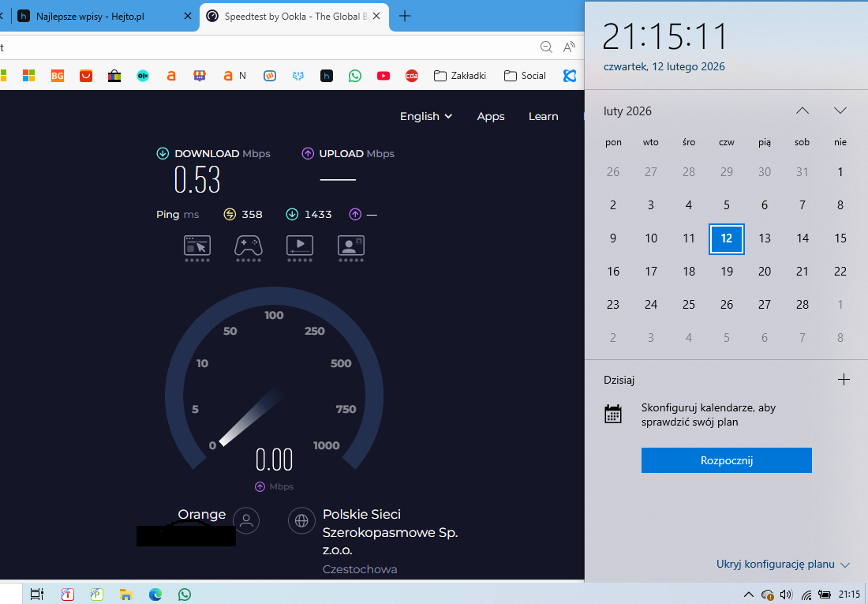868x604 pixels.
Task: Collapse agenda with Ukryj konfigurację planu
Action: point(782,565)
